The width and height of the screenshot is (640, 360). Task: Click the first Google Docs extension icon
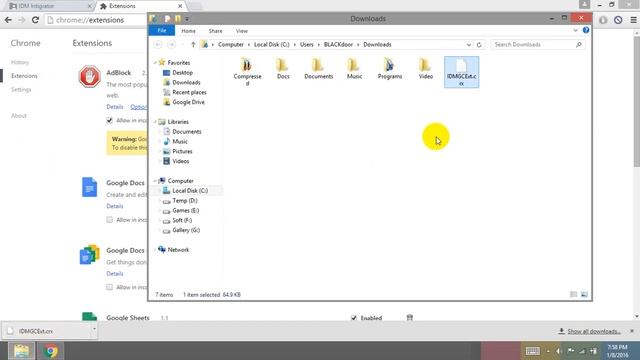tap(89, 187)
